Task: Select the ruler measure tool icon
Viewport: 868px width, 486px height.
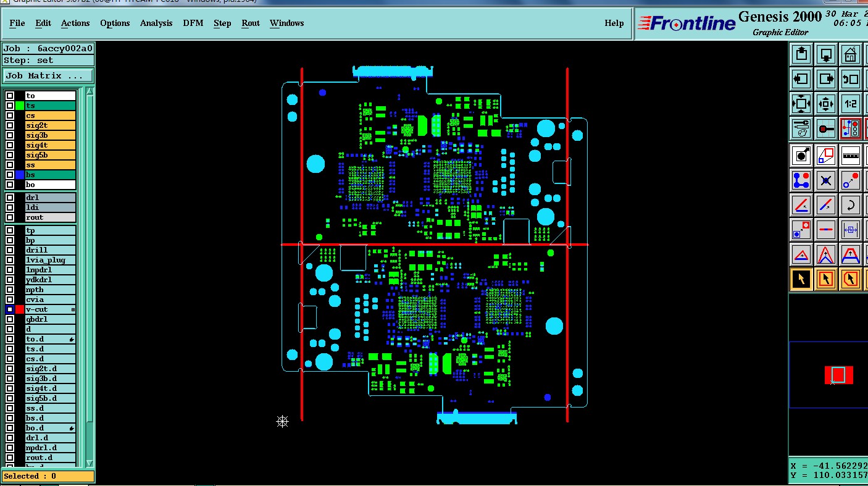Action: [851, 156]
